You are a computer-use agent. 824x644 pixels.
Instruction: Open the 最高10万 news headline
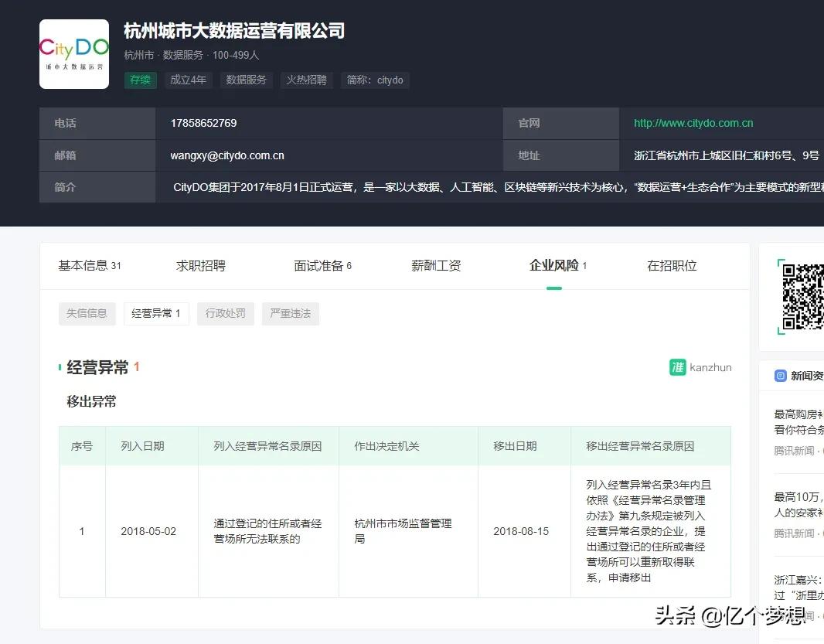[x=796, y=497]
